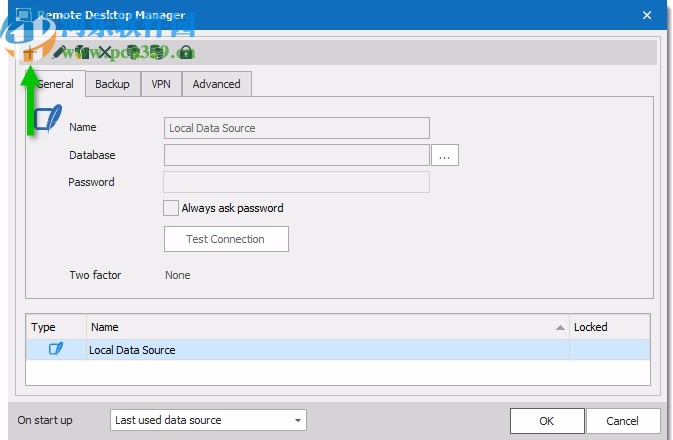Toggle the Name column sort arrow

point(560,328)
